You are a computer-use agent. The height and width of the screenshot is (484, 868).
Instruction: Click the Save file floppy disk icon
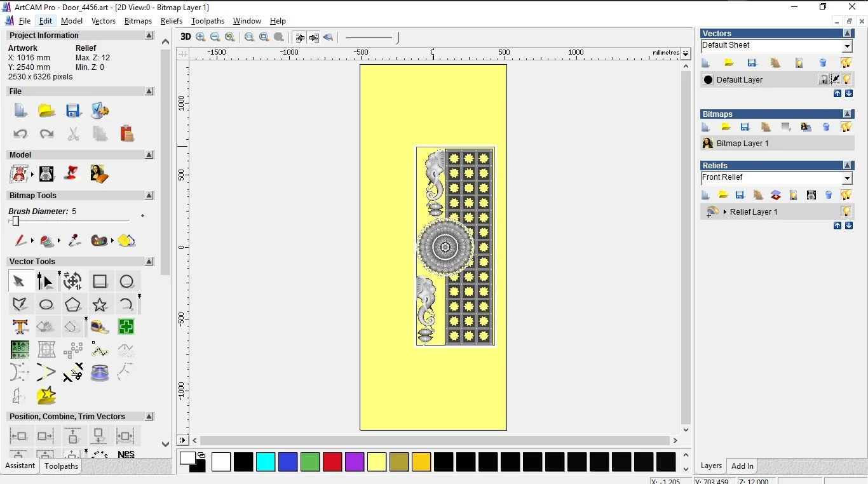[73, 111]
